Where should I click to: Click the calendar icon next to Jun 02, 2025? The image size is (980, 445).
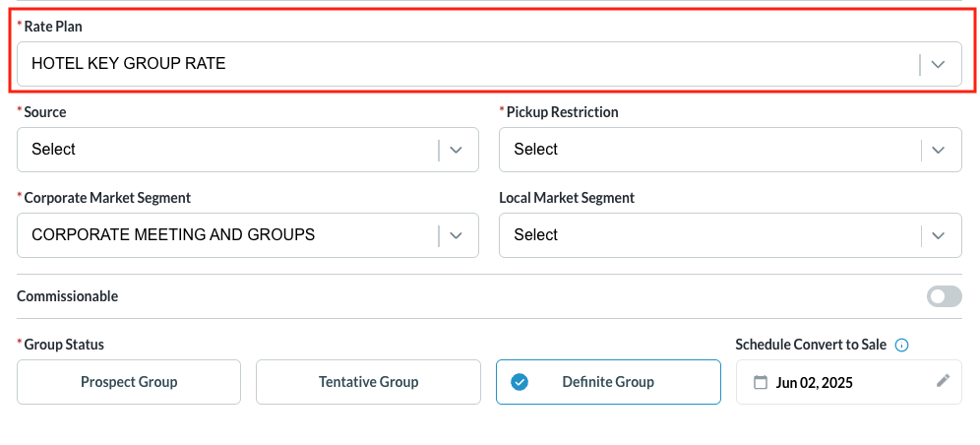[x=761, y=383]
